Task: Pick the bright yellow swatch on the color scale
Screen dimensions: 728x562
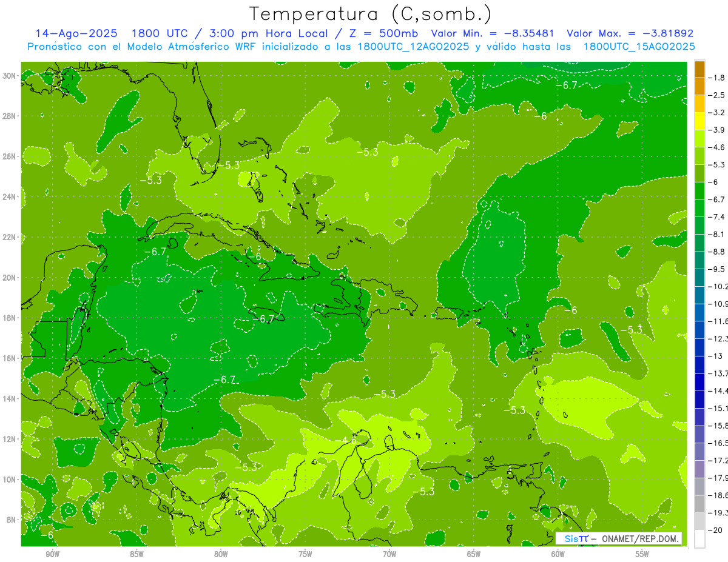Action: [x=699, y=121]
